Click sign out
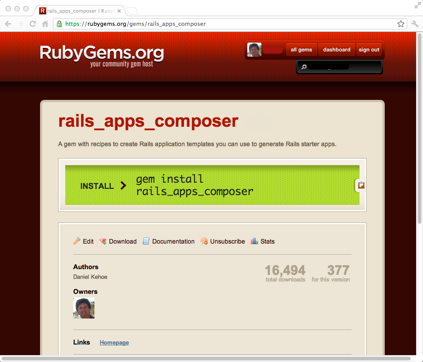Image resolution: width=423 pixels, height=362 pixels. pos(369,50)
